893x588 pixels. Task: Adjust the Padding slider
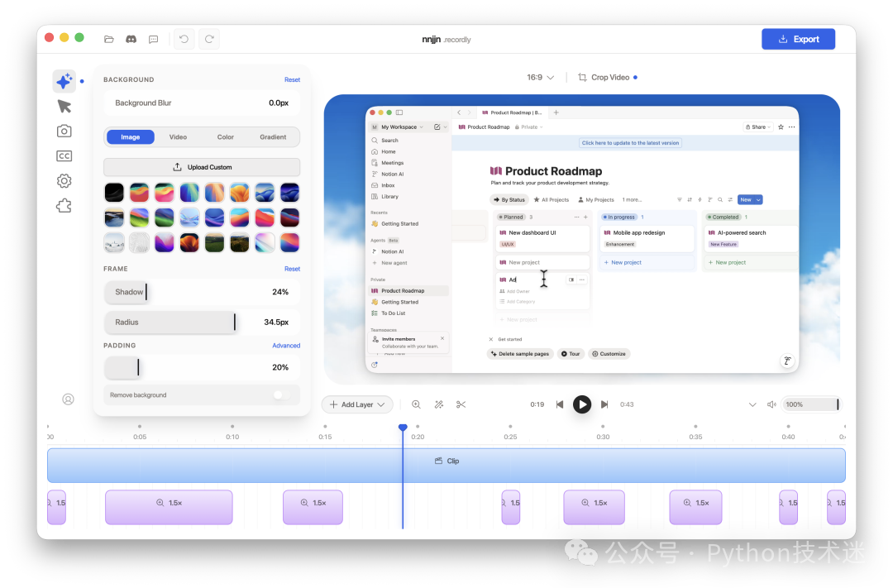coord(202,367)
